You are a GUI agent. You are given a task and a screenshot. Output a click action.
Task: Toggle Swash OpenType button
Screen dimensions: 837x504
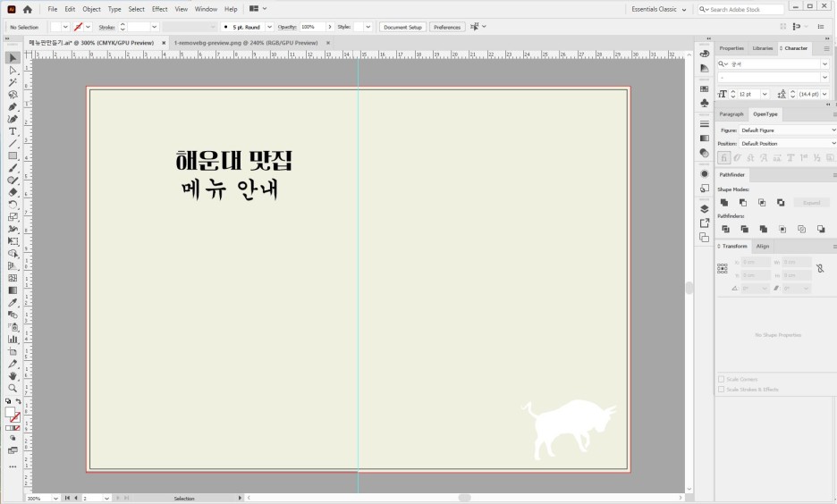click(764, 158)
